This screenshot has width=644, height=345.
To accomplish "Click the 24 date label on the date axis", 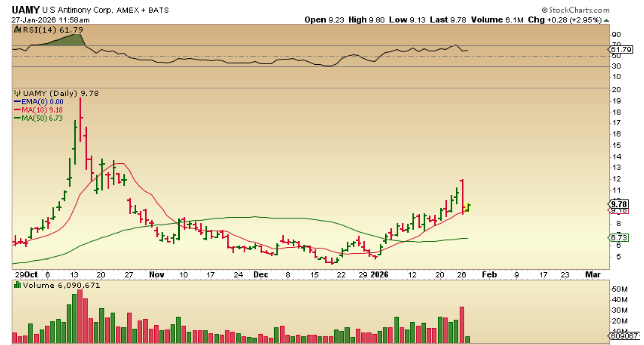I will pyautogui.click(x=238, y=275).
